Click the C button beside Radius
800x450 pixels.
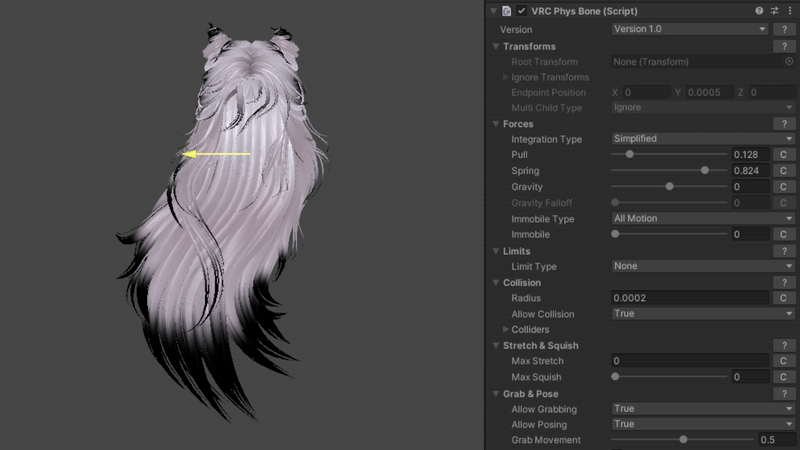[785, 298]
